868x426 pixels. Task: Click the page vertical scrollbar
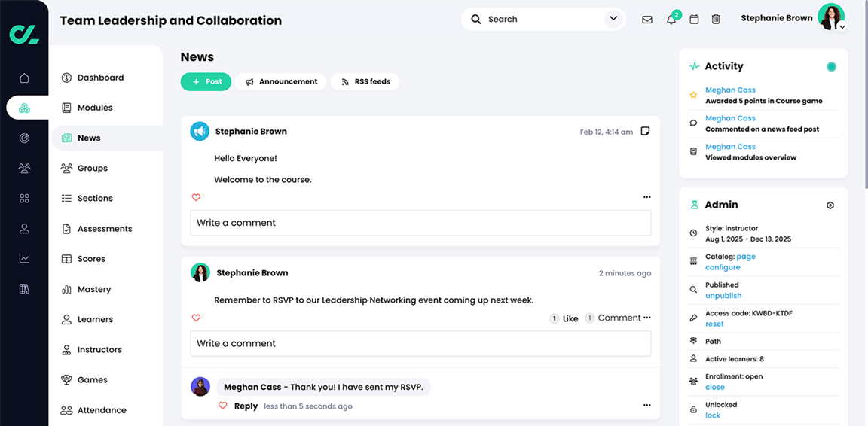click(x=865, y=94)
